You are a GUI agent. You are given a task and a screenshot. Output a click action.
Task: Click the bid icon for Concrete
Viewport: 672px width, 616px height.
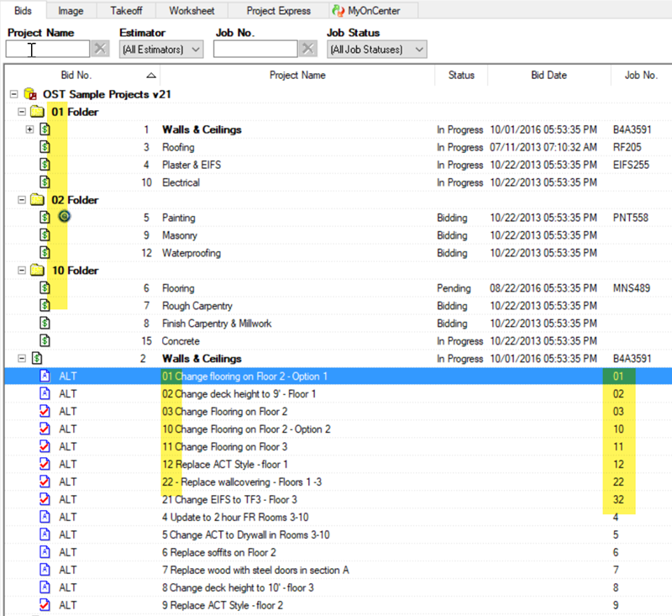pos(45,340)
